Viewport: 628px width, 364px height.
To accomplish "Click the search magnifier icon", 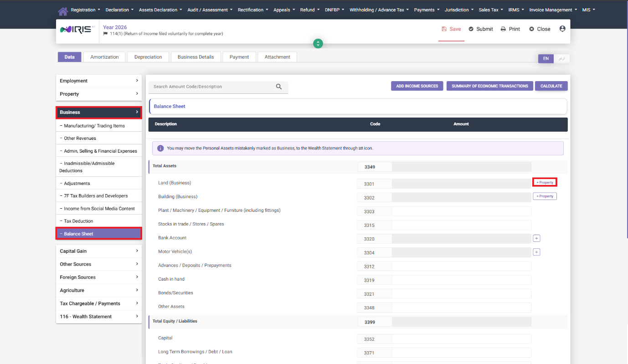I will [x=279, y=87].
